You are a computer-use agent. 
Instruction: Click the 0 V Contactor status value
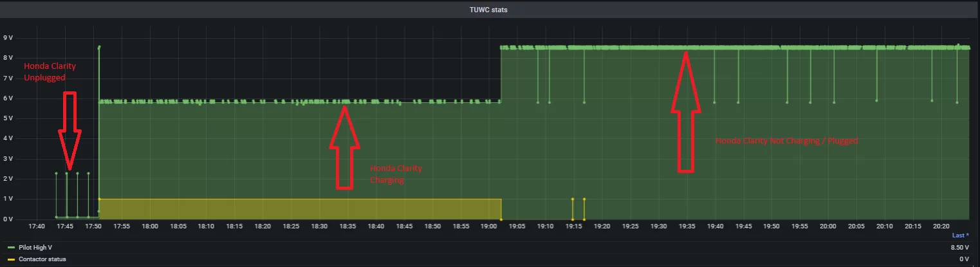coord(964,259)
